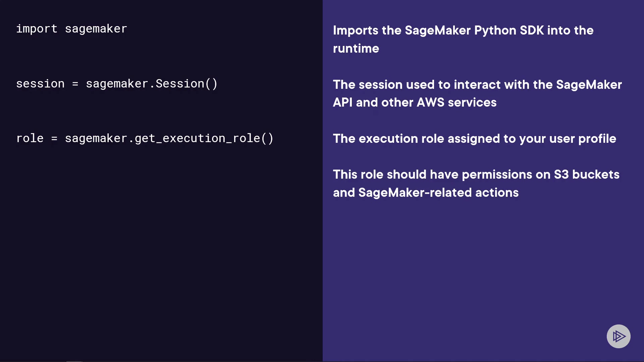Click 'sagemaker' module name after import
644x362 pixels.
(x=96, y=29)
